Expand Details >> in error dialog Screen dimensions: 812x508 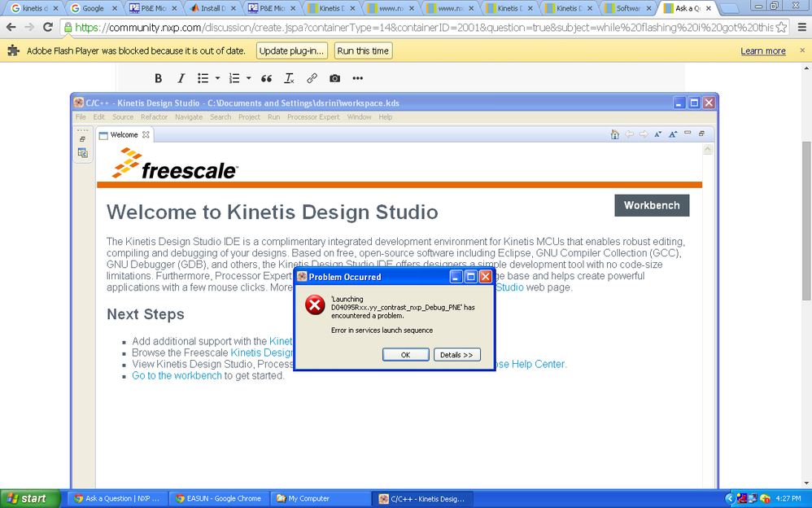pyautogui.click(x=456, y=355)
